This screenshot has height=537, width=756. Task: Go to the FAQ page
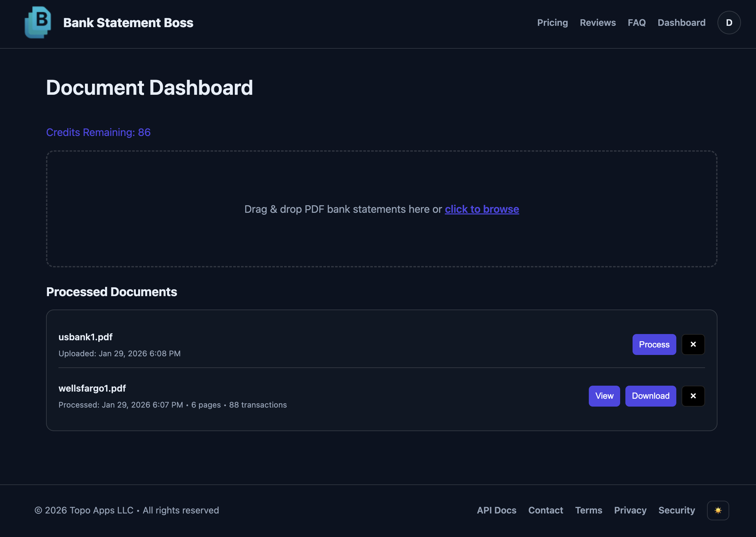[x=636, y=23]
